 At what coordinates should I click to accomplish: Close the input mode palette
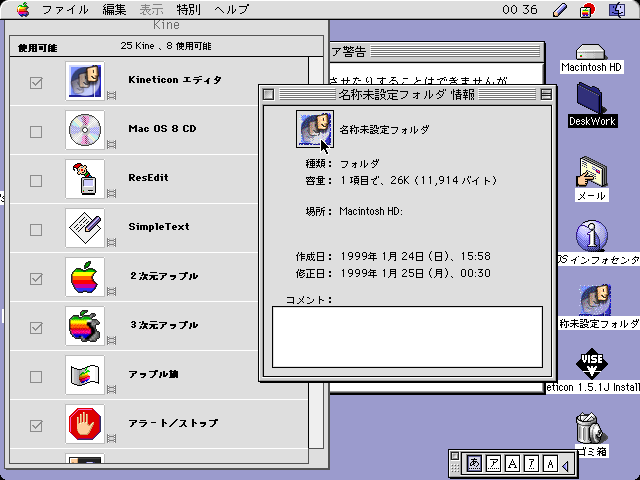click(x=455, y=456)
